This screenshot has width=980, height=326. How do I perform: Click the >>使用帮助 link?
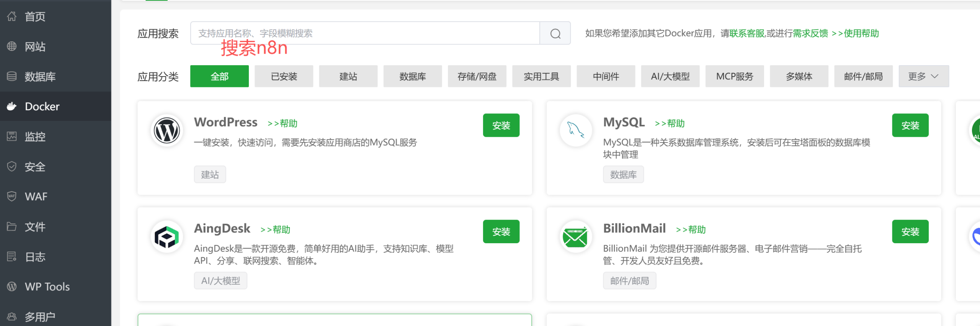tap(855, 33)
